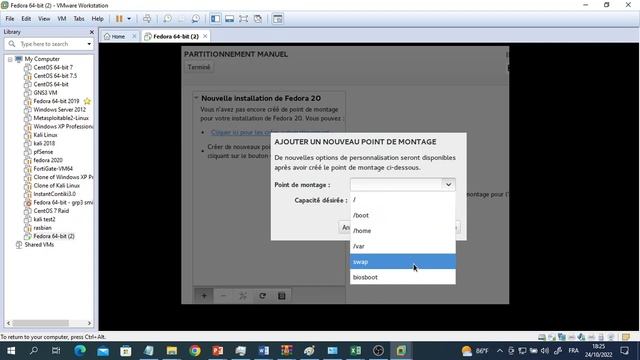Choose biosboot mount point option

tap(402, 277)
